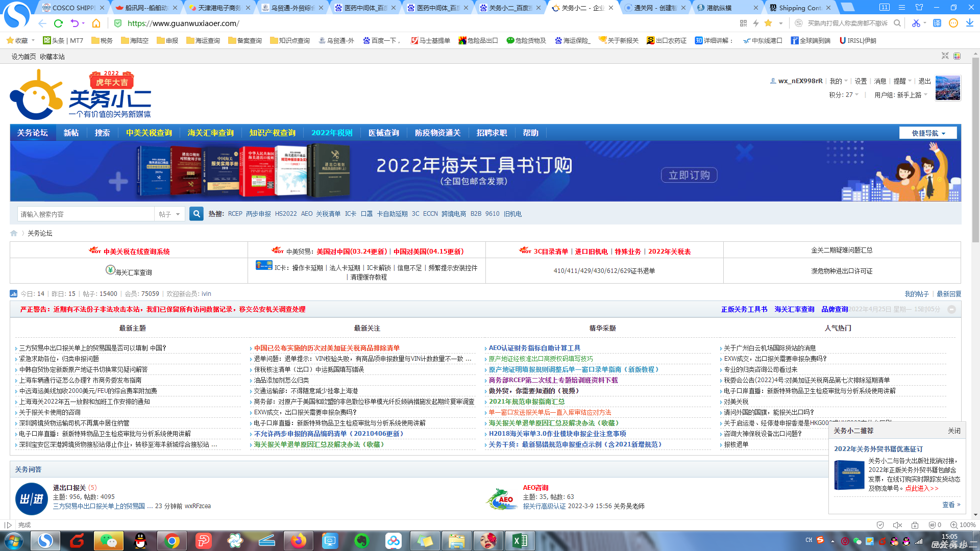Switch to Shipping Container browser tab
The height and width of the screenshot is (551, 980).
coord(799,8)
